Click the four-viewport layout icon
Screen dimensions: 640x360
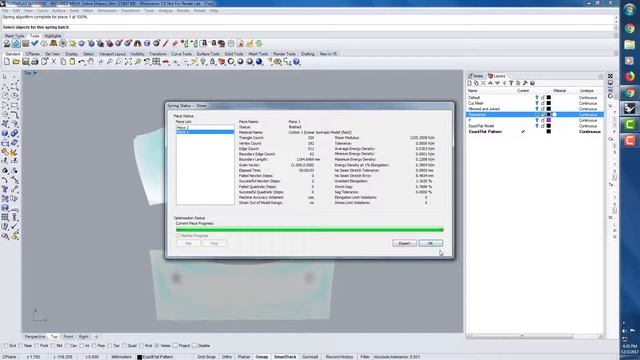[x=156, y=62]
